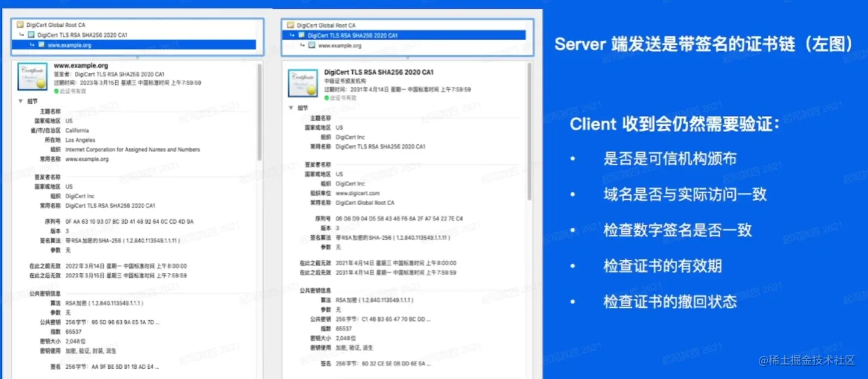Click the highlighted www.example.org certificate icon in left window's chain
The height and width of the screenshot is (379, 868).
(x=41, y=45)
